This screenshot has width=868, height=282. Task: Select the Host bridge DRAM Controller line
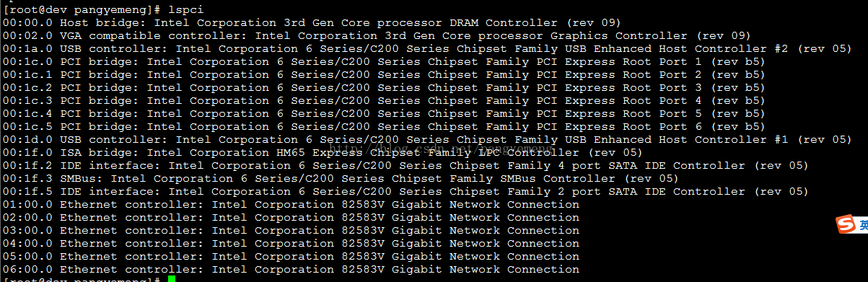pos(312,23)
